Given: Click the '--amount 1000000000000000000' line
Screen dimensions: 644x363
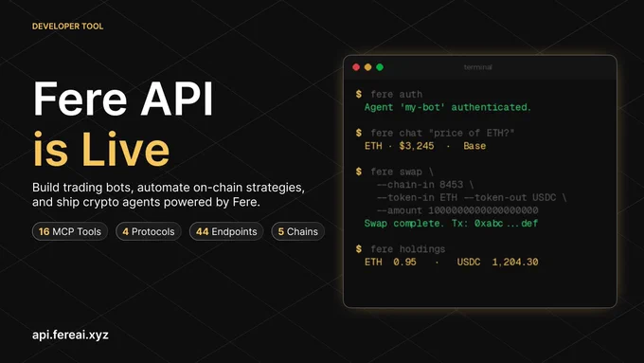Looking at the screenshot, I should pyautogui.click(x=457, y=210).
